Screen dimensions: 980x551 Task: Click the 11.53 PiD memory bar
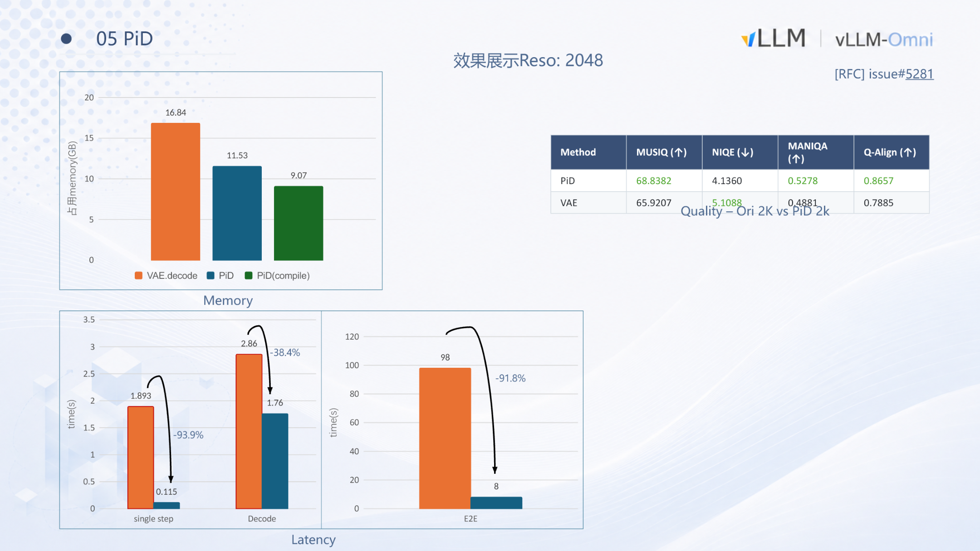[237, 213]
